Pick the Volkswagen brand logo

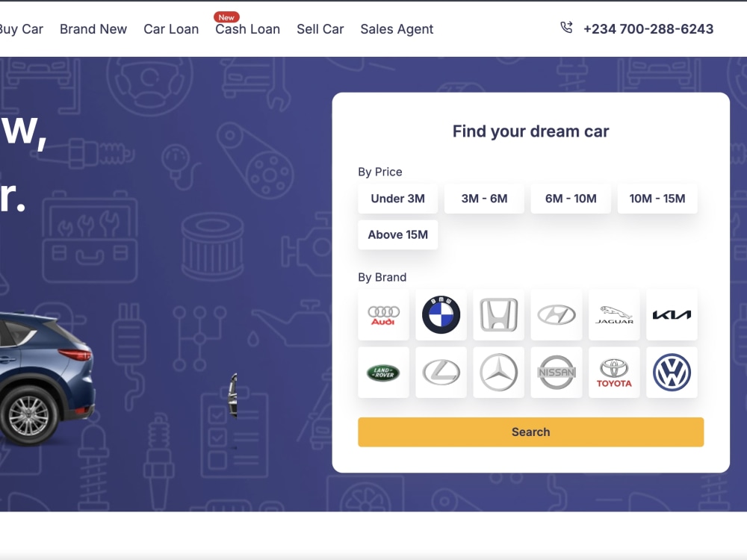tap(672, 373)
